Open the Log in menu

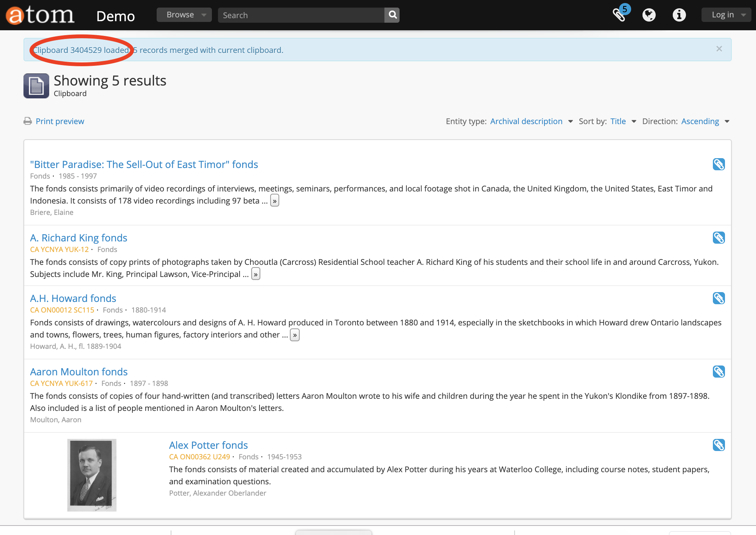pyautogui.click(x=726, y=15)
